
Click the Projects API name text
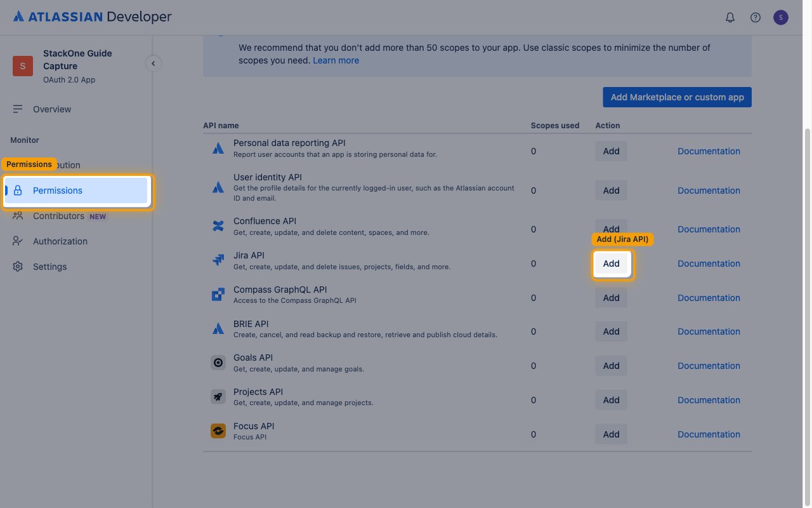[258, 392]
